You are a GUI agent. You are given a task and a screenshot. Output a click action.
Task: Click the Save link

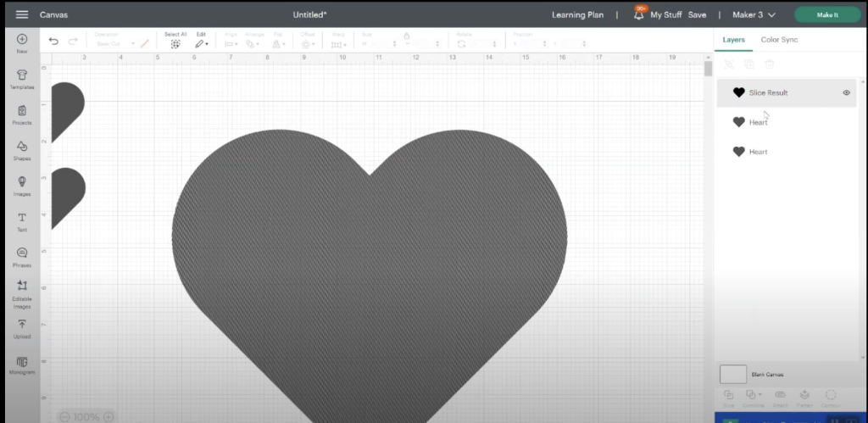click(x=697, y=14)
